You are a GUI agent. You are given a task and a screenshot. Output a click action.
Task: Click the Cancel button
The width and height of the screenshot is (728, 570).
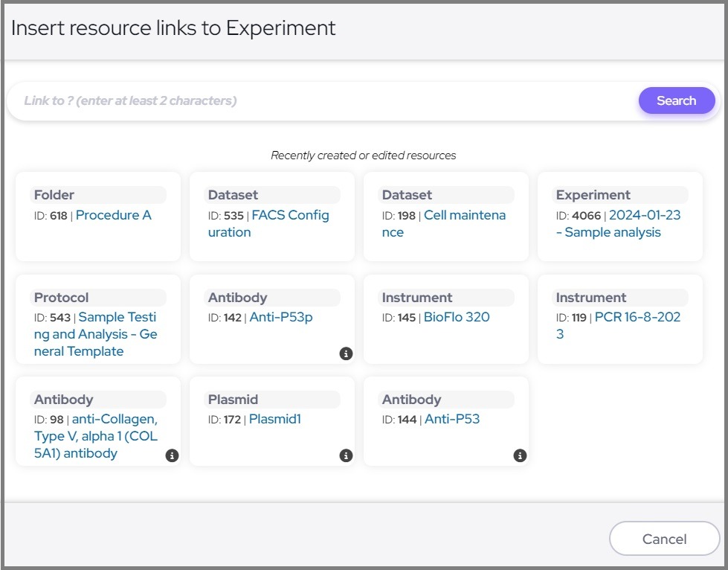click(x=664, y=539)
